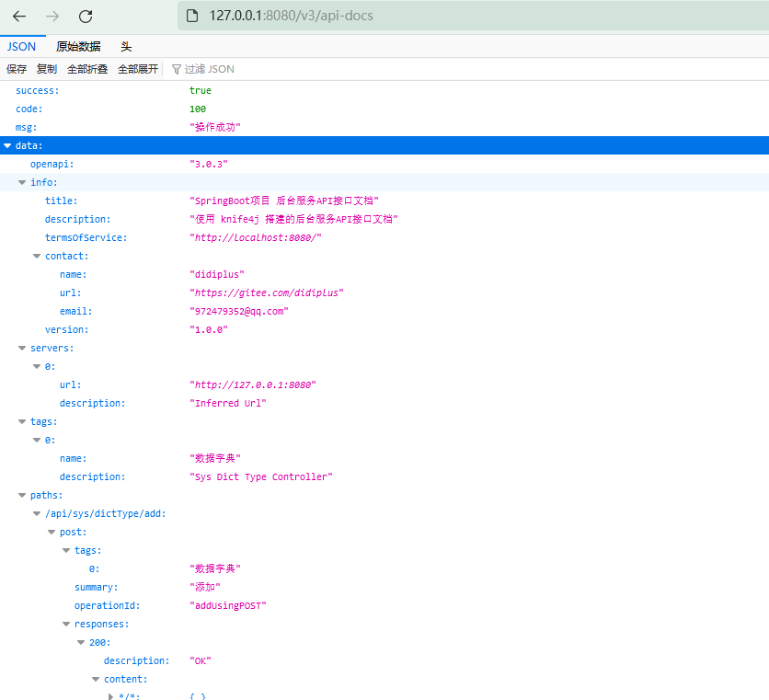Click 全部展开 to expand all nodes
Screen dimensions: 769x700
click(137, 68)
